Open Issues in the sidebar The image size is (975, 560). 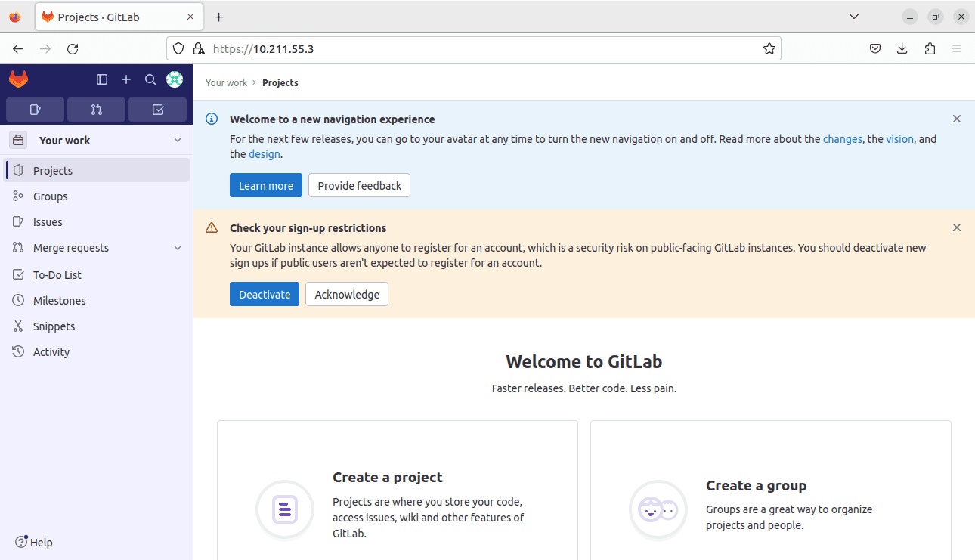coord(97,221)
